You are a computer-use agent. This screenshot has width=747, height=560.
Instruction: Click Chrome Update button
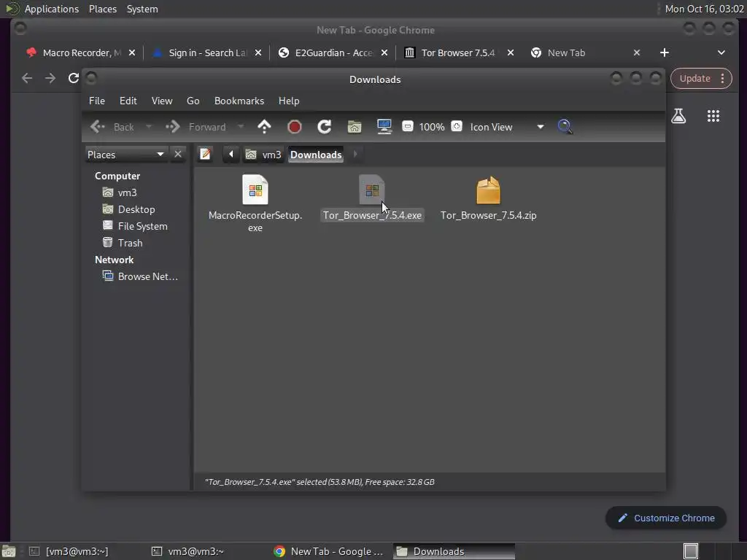(694, 79)
